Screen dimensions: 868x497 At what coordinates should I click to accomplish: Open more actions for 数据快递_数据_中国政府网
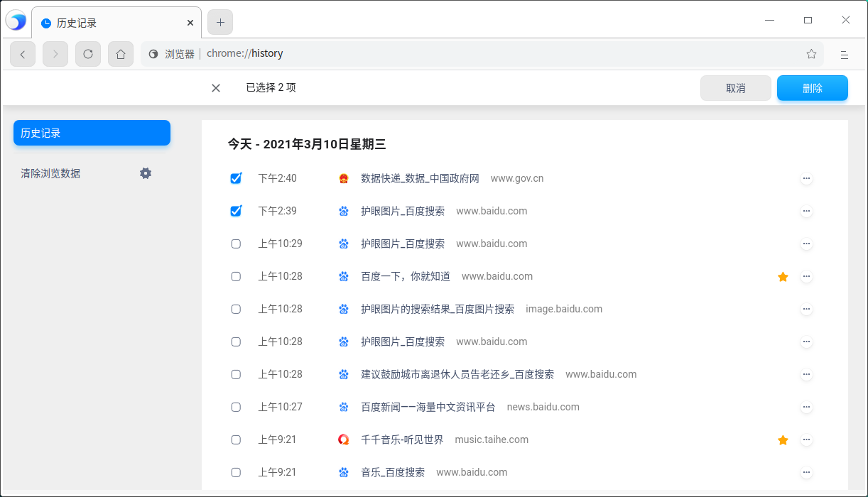click(806, 178)
